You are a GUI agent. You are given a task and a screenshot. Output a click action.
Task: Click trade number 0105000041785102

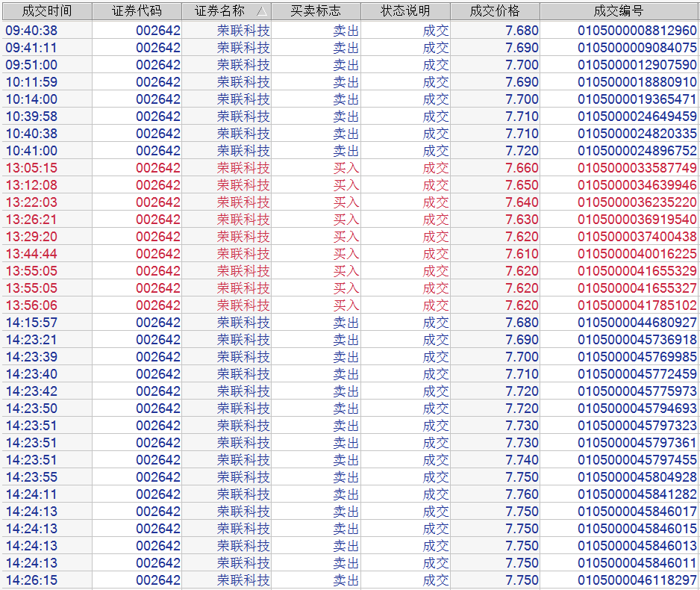coord(637,305)
